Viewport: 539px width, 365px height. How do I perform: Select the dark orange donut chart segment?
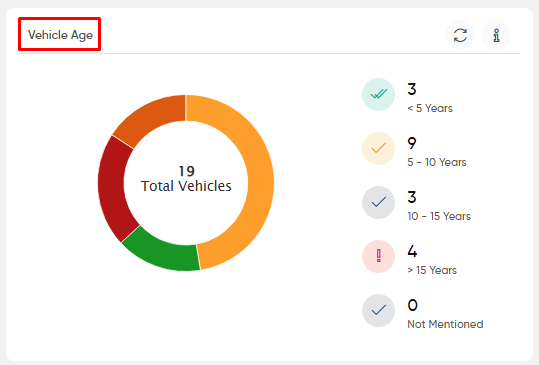coord(151,115)
